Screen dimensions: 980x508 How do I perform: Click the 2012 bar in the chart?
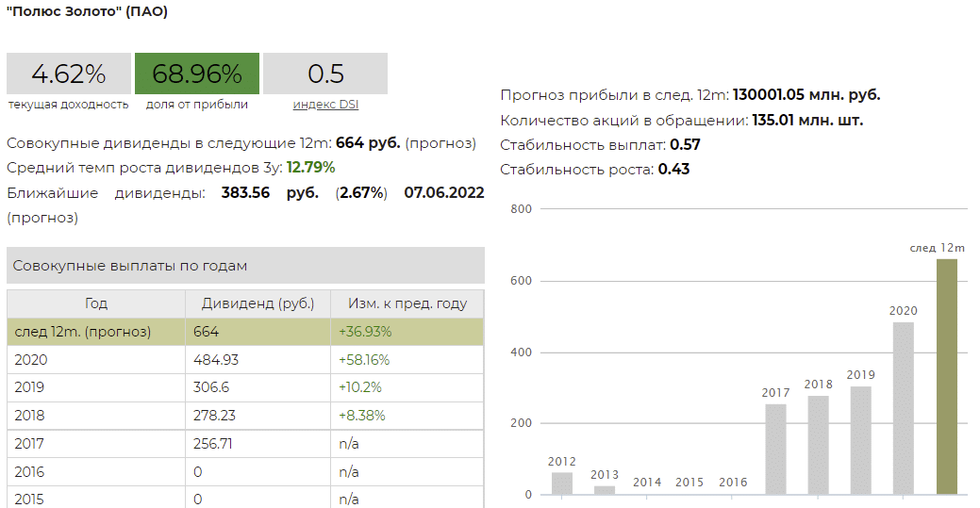[562, 483]
